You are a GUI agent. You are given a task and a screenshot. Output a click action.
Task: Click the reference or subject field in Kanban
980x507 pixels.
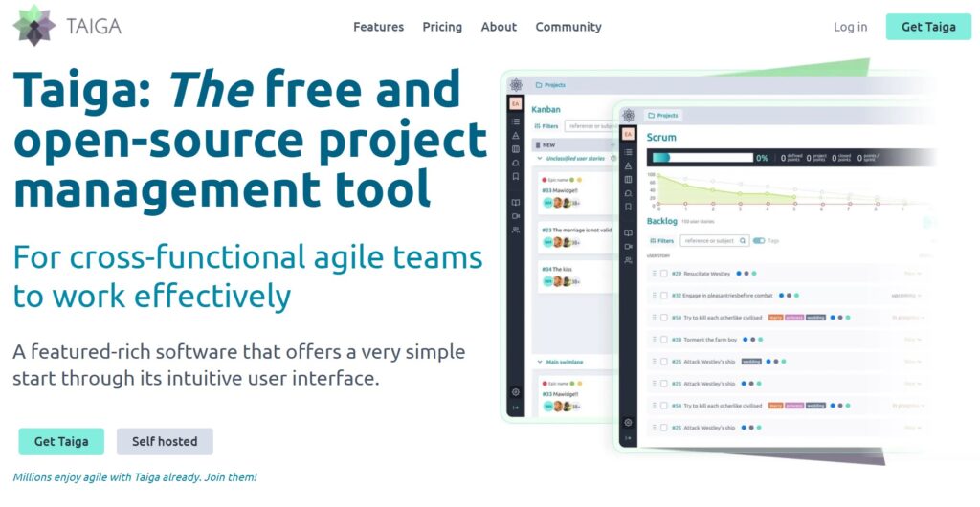590,126
